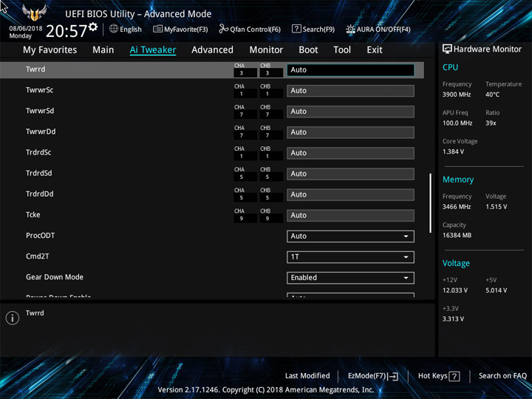The height and width of the screenshot is (399, 532).
Task: Click the settings list scrollbar
Action: [430, 203]
